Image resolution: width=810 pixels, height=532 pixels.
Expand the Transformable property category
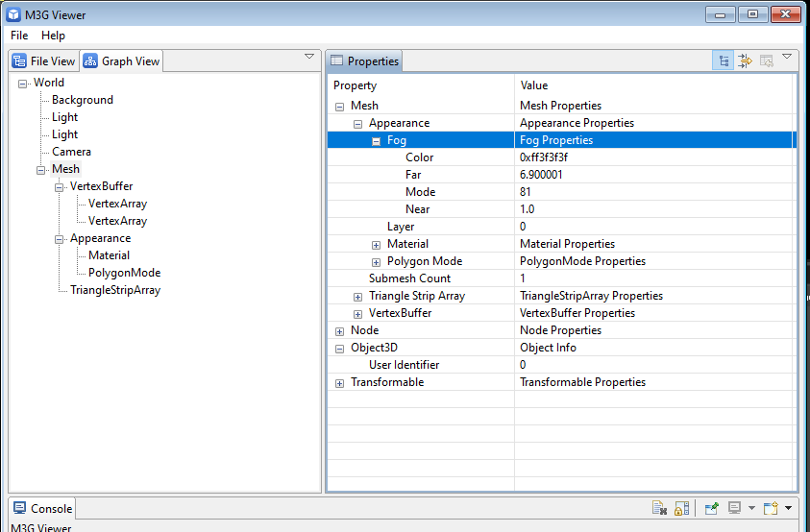coord(339,383)
